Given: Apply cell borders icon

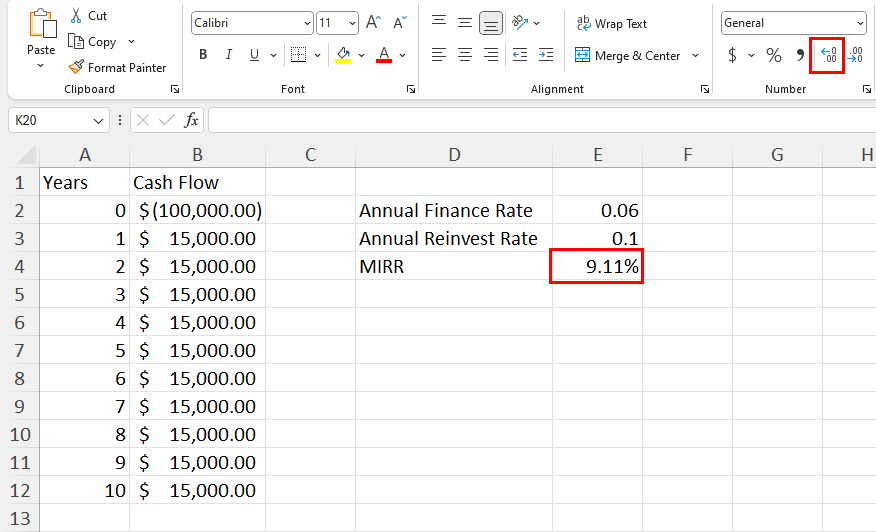Looking at the screenshot, I should coord(298,55).
